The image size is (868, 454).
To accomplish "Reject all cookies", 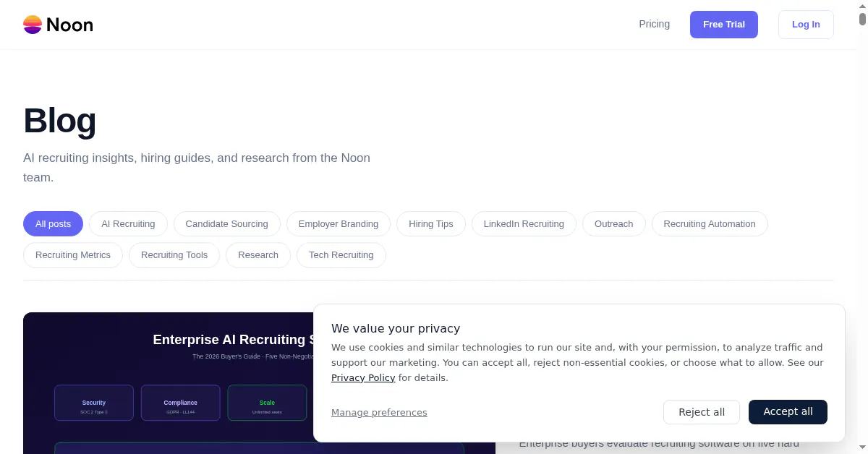I will point(702,412).
